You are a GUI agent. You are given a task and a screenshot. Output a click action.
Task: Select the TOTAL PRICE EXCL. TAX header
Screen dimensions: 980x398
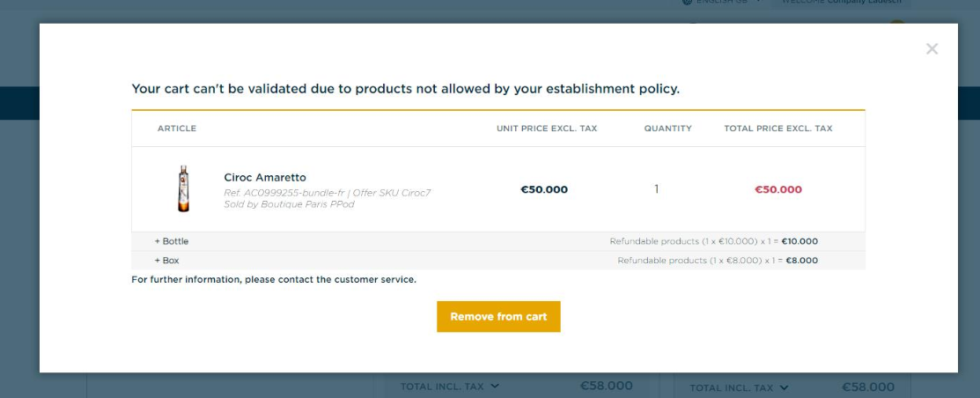point(778,128)
